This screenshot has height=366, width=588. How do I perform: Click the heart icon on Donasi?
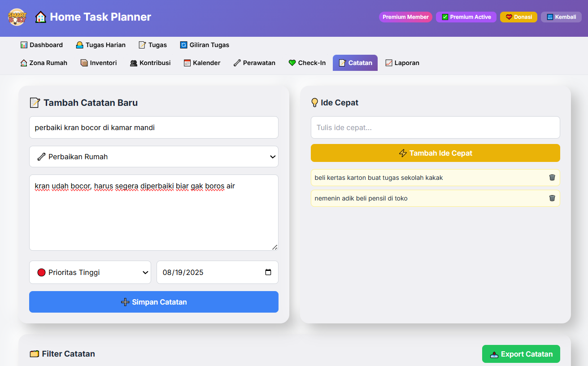(x=509, y=17)
